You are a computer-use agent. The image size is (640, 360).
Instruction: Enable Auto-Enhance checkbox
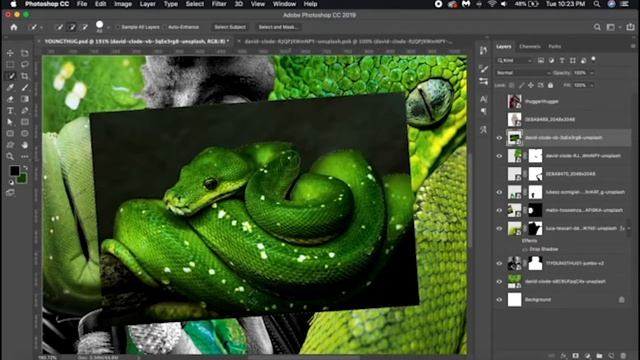164,27
